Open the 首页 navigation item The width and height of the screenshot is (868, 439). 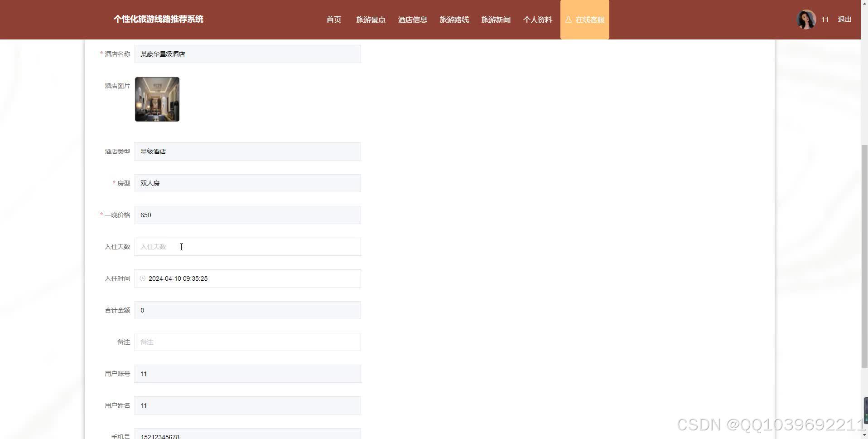coord(333,20)
